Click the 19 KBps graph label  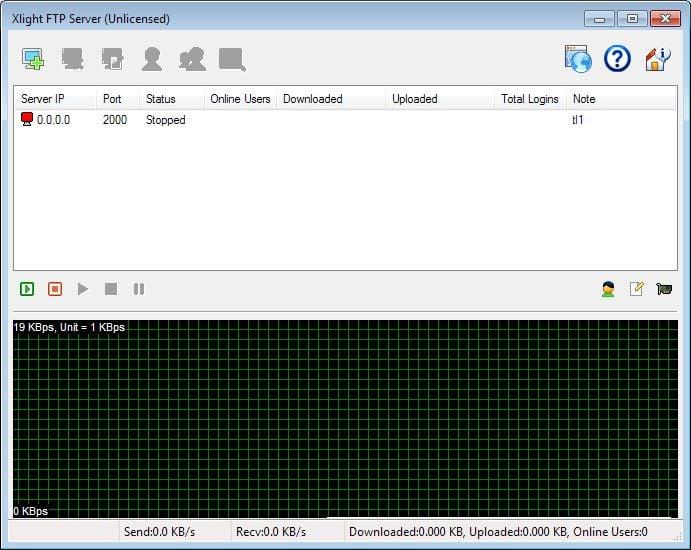(69, 327)
